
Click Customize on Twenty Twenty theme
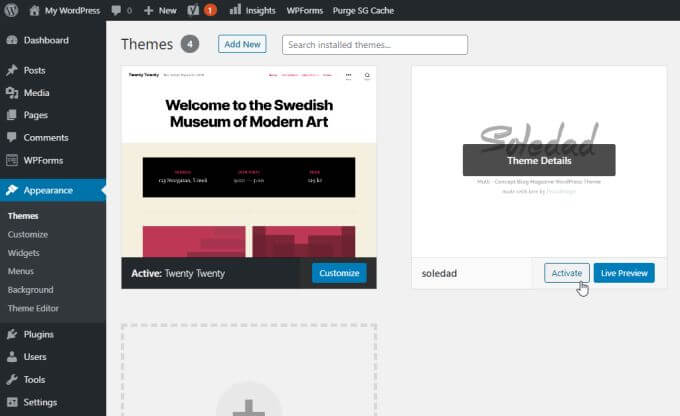coord(339,273)
